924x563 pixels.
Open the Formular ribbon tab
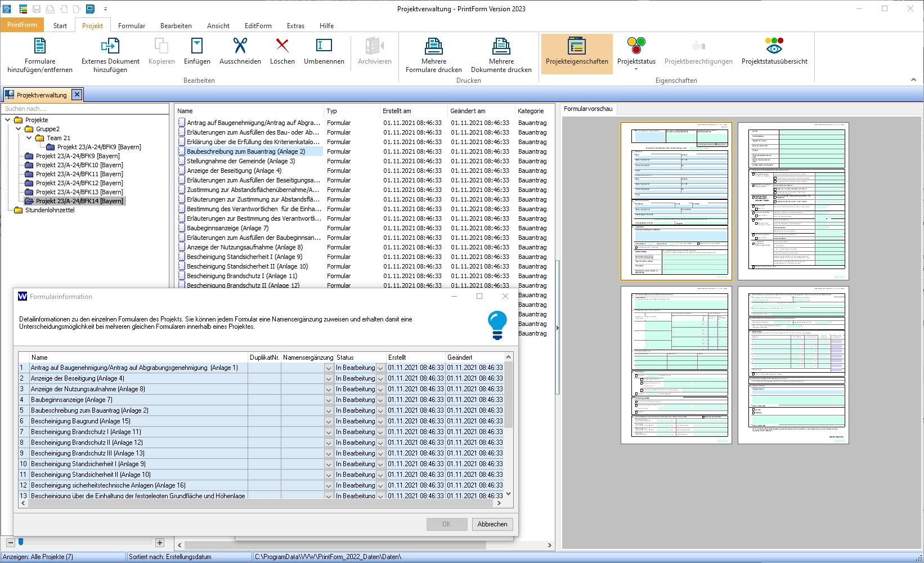pos(132,26)
